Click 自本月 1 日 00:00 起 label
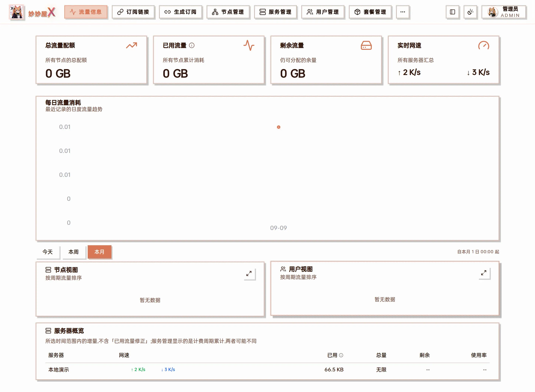The width and height of the screenshot is (535, 392). pyautogui.click(x=478, y=252)
